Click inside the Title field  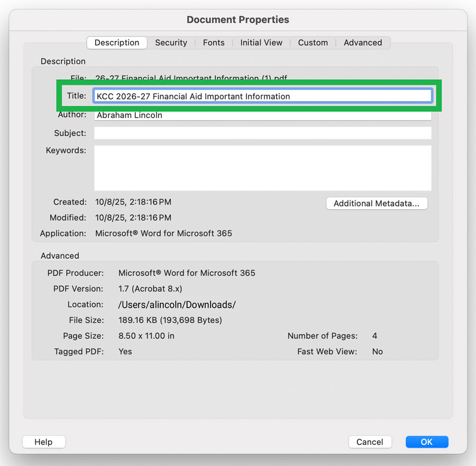(x=262, y=96)
